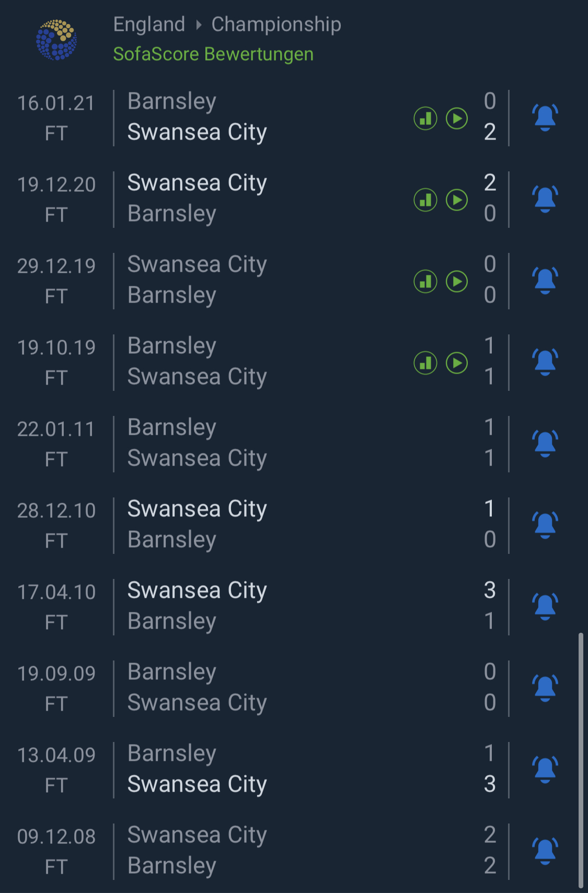588x893 pixels.
Task: Toggle notification bell for 16.01.21 match
Action: tap(545, 118)
